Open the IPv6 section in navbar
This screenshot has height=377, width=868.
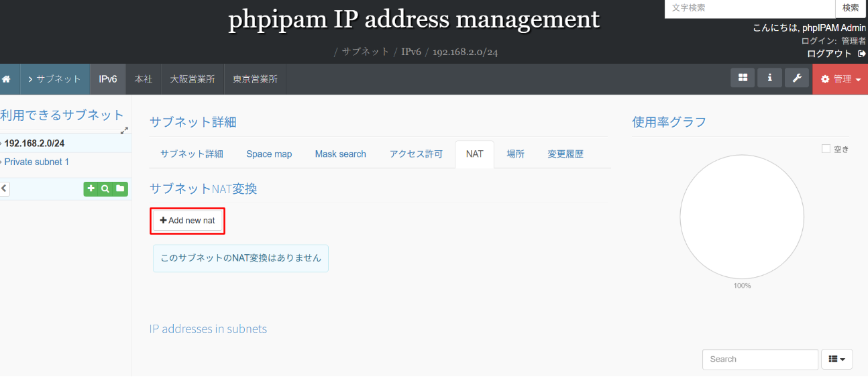coord(108,79)
